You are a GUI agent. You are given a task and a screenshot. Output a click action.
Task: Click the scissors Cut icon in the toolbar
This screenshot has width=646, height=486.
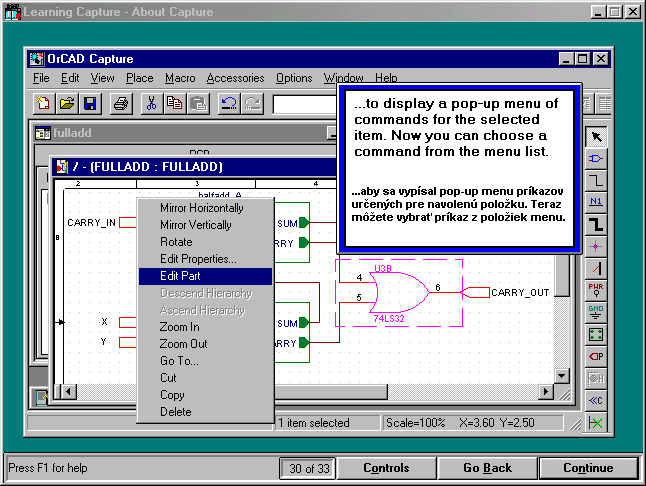(151, 103)
